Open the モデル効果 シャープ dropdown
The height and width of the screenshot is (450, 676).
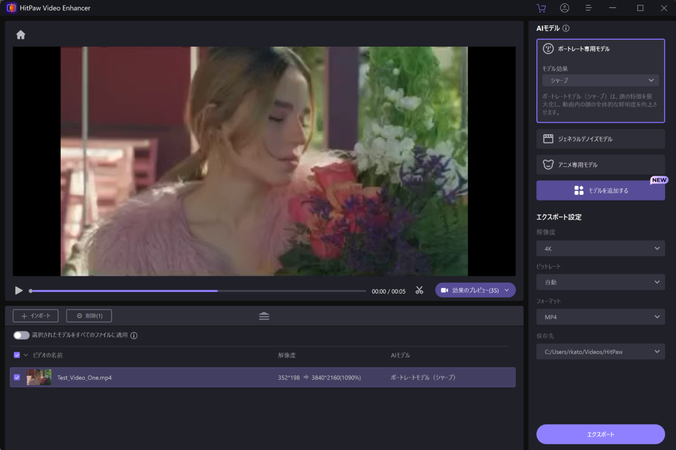pos(600,80)
